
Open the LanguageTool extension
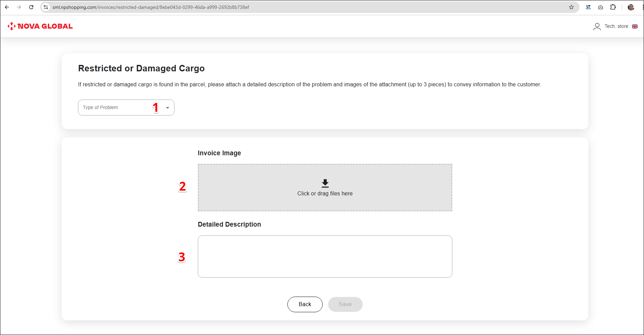click(x=588, y=7)
